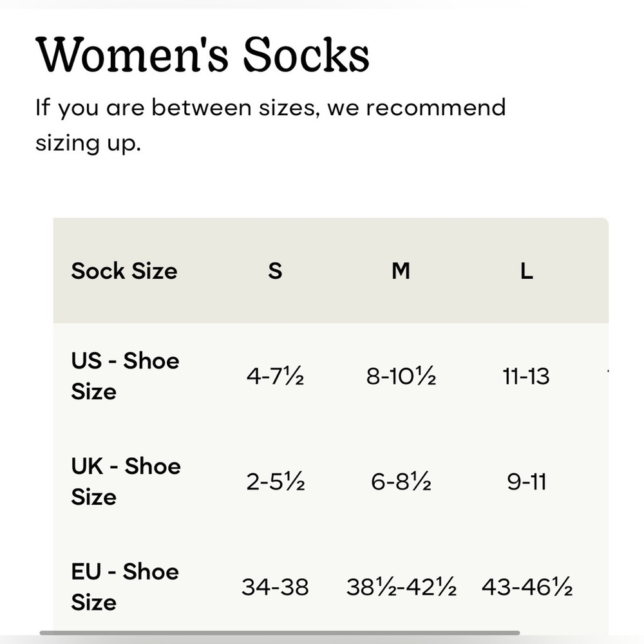Click the 9-11 UK size cell
The height and width of the screenshot is (644, 644).
pyautogui.click(x=526, y=482)
